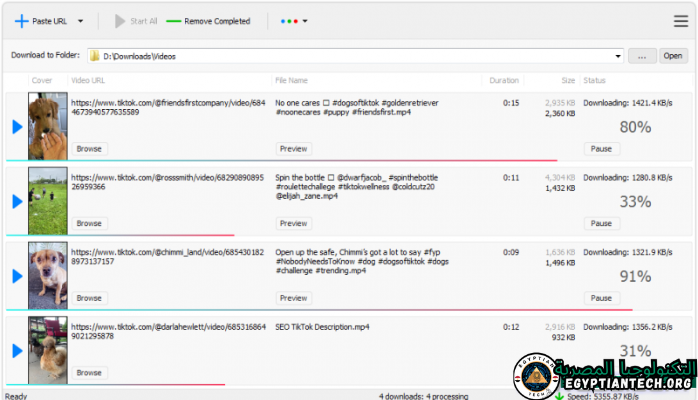Click the Start All play icon
698x400 pixels.
[x=121, y=20]
